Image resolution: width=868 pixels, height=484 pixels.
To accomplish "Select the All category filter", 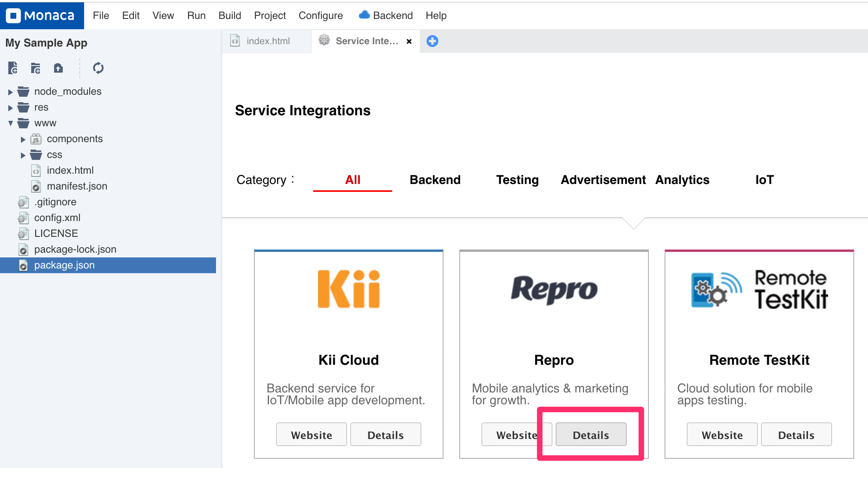I will tap(353, 180).
